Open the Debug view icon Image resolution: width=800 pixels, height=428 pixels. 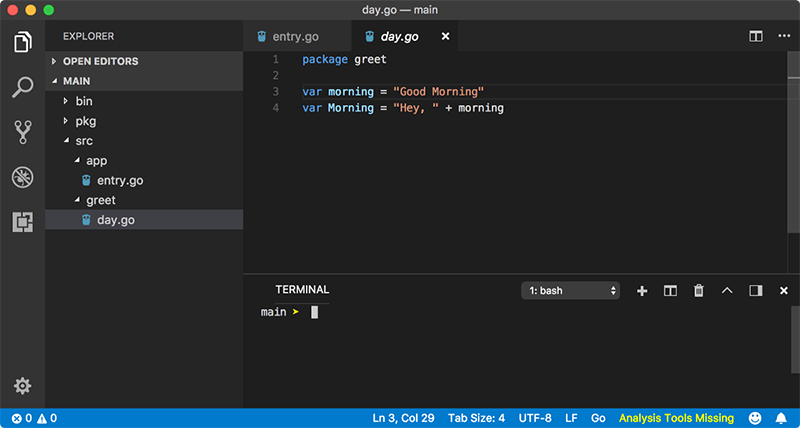tap(22, 177)
